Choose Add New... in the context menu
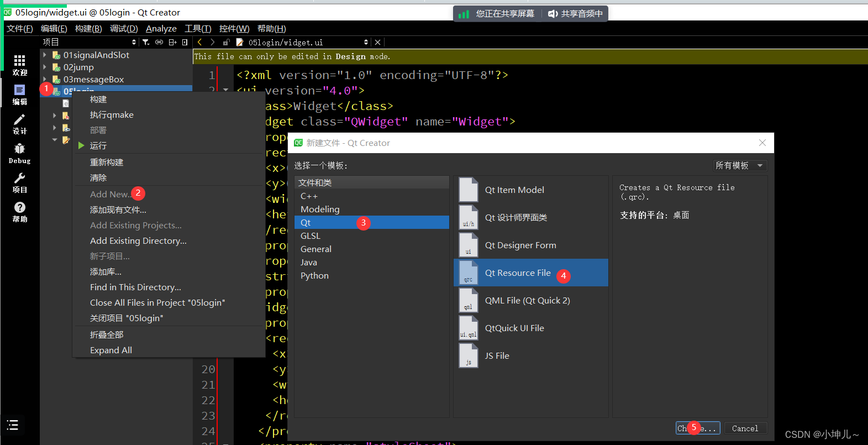868x445 pixels. coord(169,194)
